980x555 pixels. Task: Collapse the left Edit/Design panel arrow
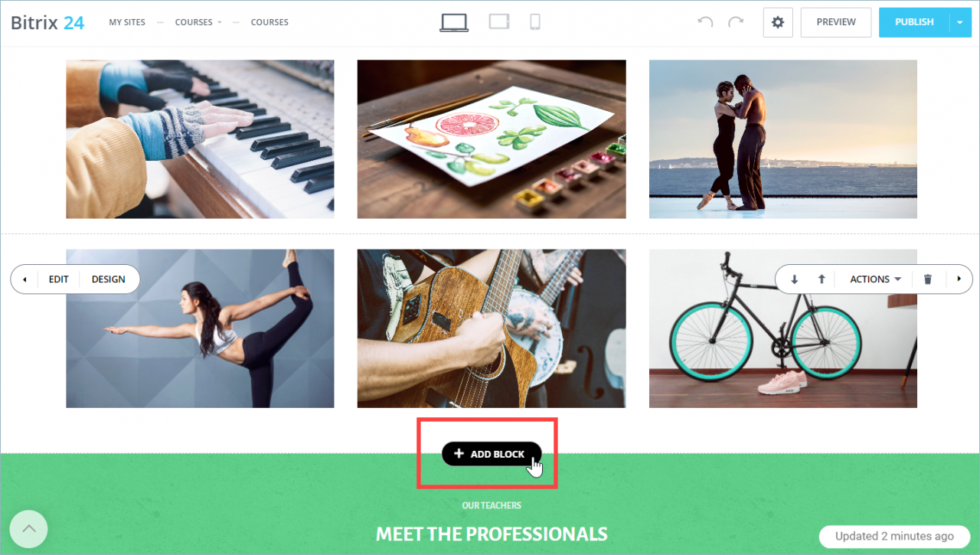point(24,279)
